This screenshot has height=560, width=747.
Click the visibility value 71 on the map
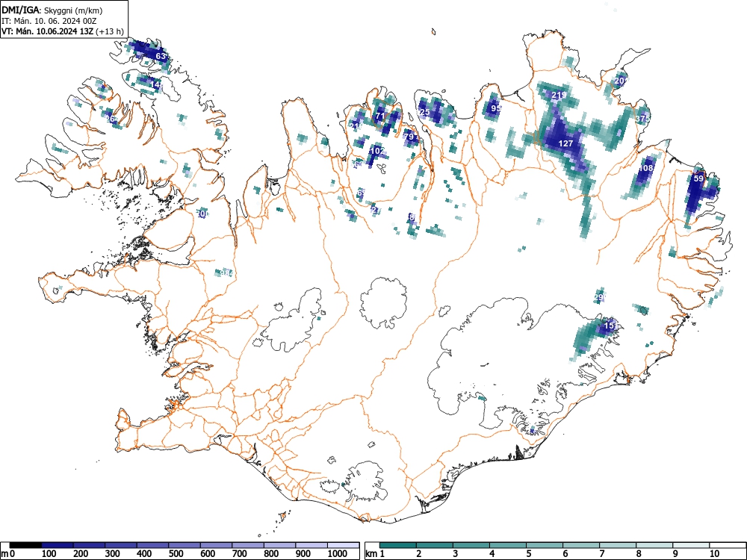point(379,116)
